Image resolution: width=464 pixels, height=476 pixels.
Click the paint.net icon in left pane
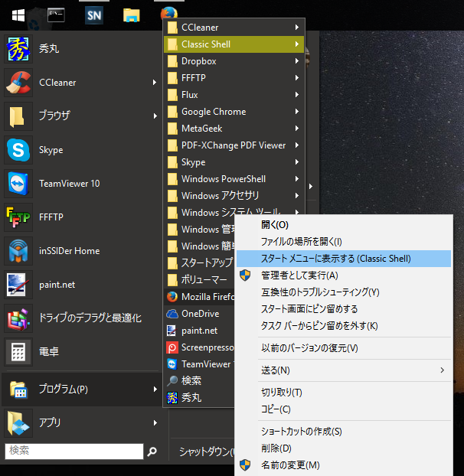click(18, 285)
